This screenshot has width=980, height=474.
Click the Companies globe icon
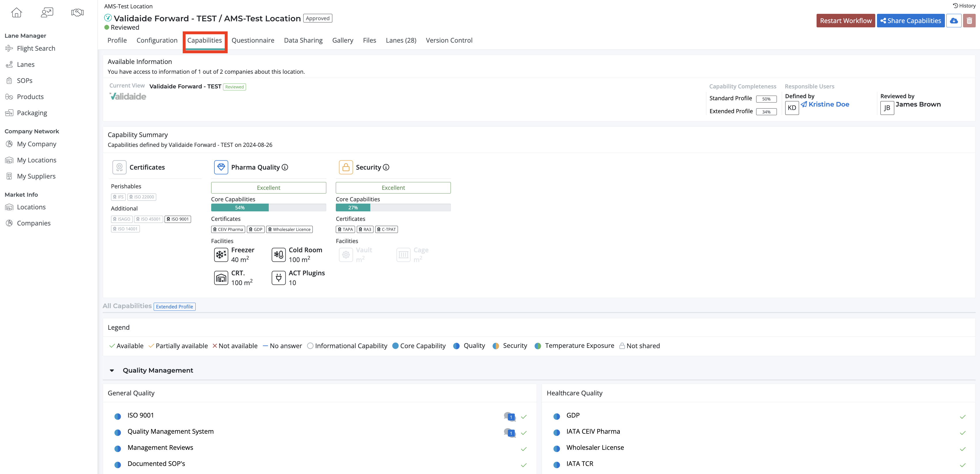[9, 223]
